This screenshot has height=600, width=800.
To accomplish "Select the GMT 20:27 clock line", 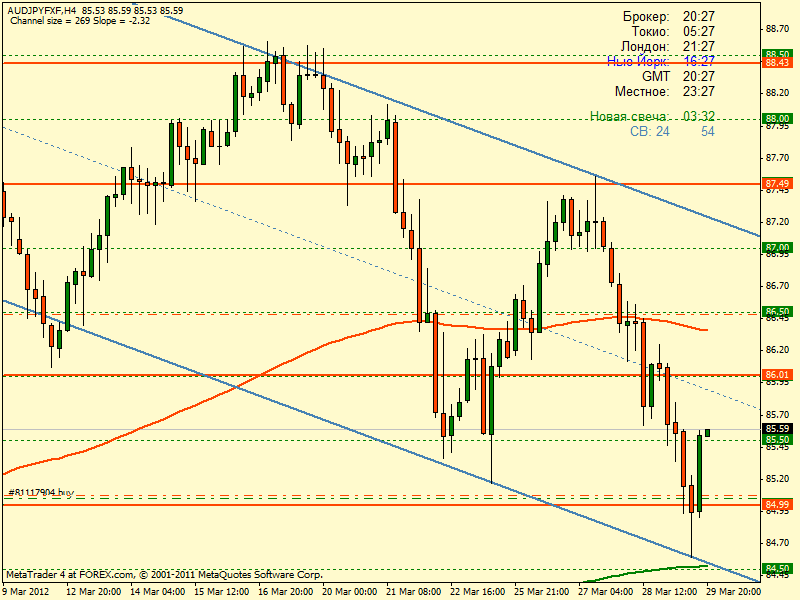I will tap(678, 76).
